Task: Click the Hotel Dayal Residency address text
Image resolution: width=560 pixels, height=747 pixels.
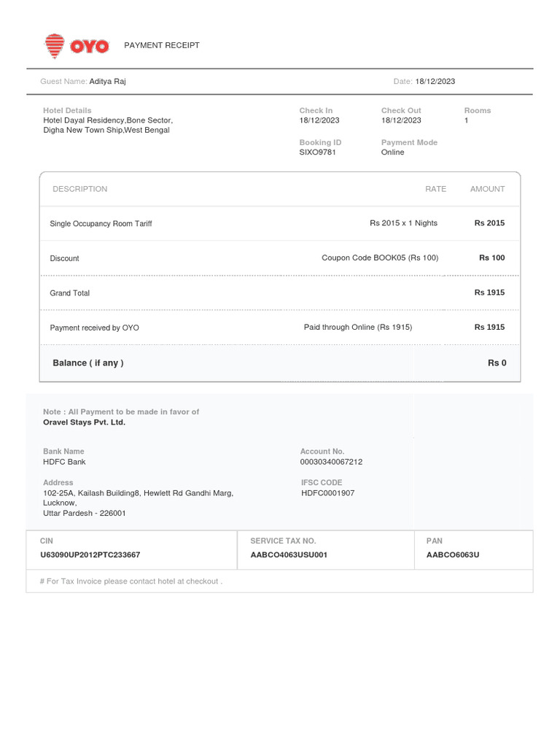Action: [107, 125]
